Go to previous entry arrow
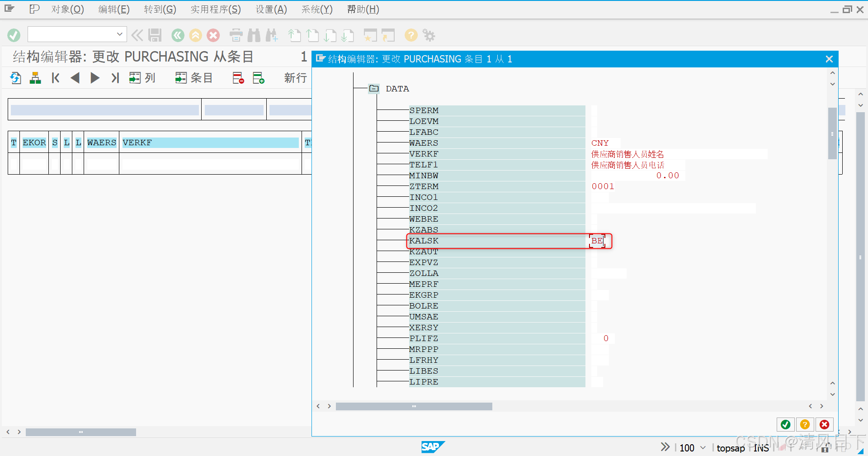This screenshot has width=868, height=456. coord(75,78)
